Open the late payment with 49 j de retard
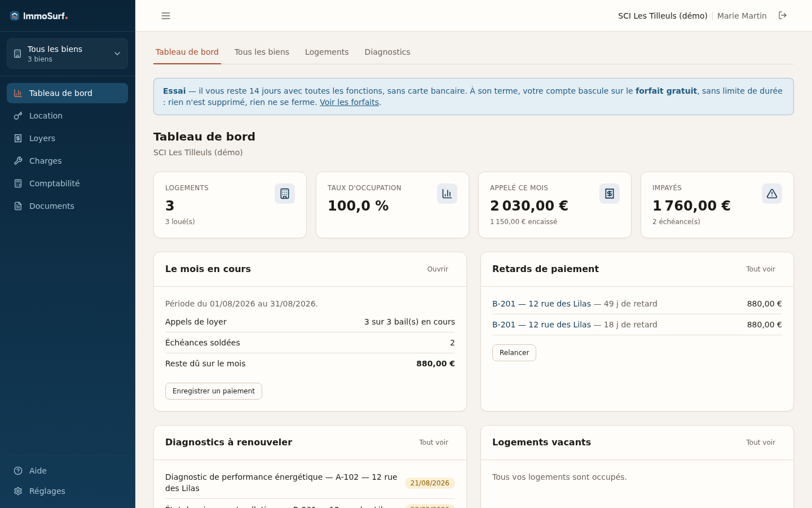This screenshot has height=508, width=812. pos(541,304)
